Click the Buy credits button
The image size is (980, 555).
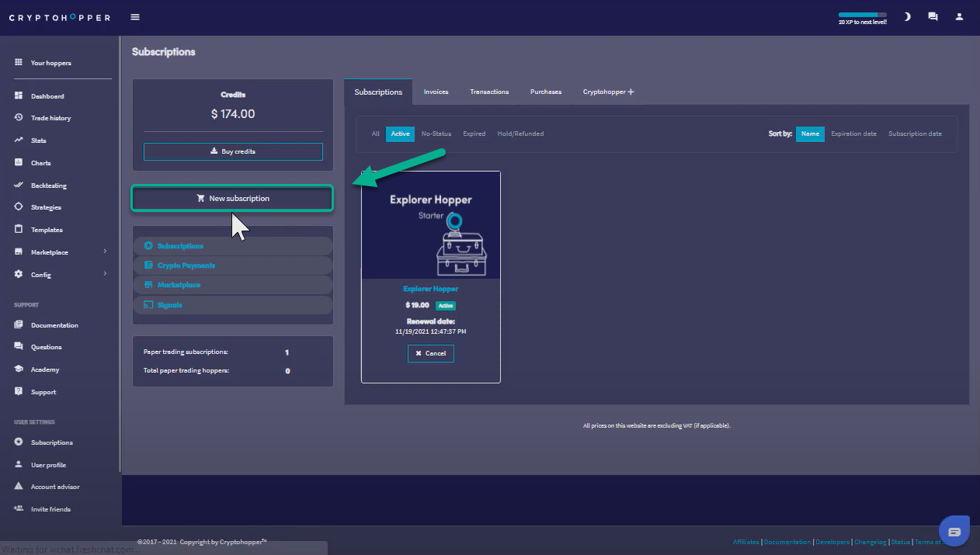(233, 151)
